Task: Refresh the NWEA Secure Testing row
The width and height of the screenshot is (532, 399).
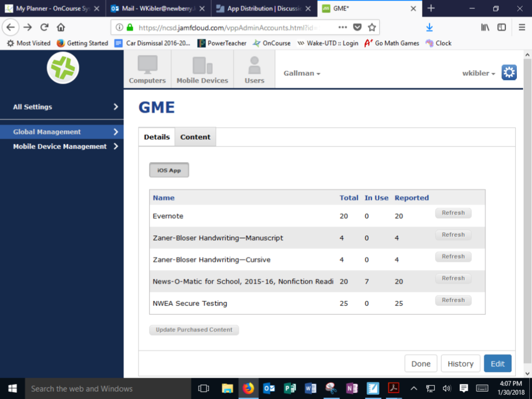Action: tap(453, 300)
